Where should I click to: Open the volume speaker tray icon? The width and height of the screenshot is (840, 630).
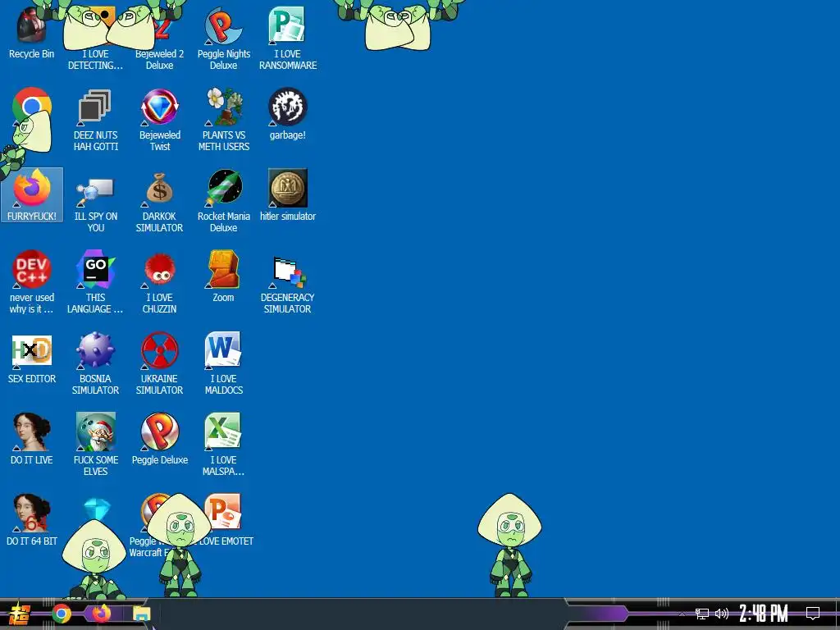(x=722, y=614)
